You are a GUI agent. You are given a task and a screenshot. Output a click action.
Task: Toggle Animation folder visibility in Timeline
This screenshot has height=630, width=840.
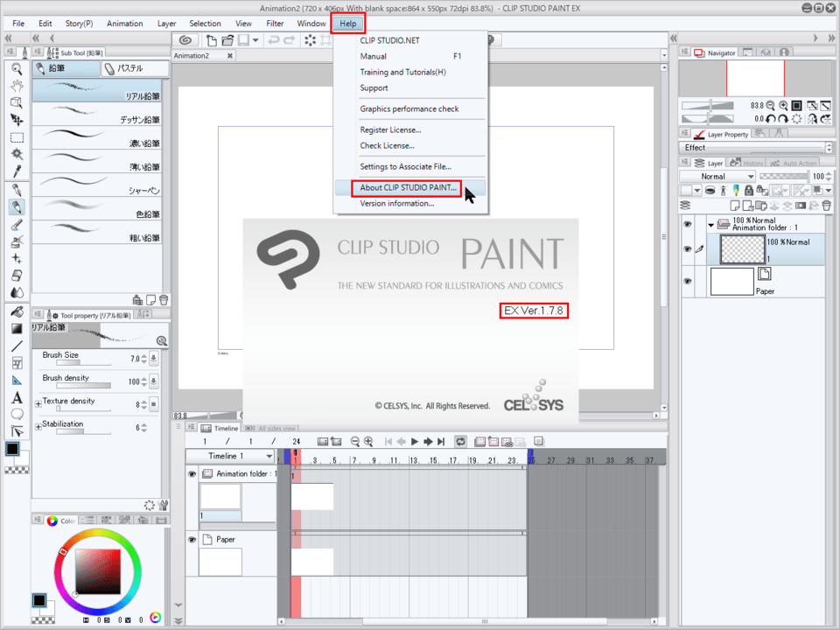point(192,473)
